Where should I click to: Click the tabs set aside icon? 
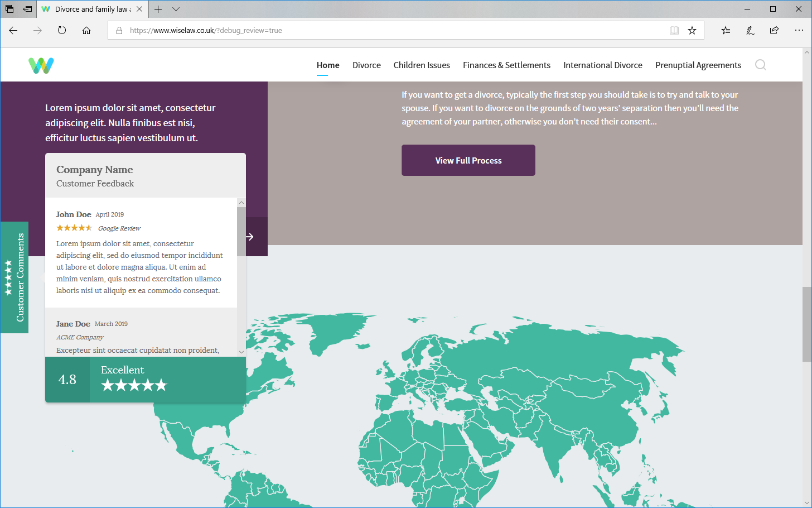[x=9, y=9]
